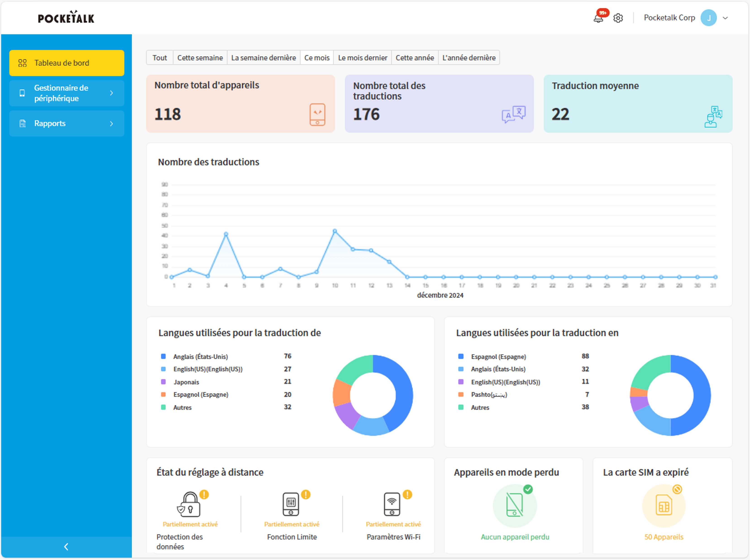Select La semaine dernière tab

[263, 58]
